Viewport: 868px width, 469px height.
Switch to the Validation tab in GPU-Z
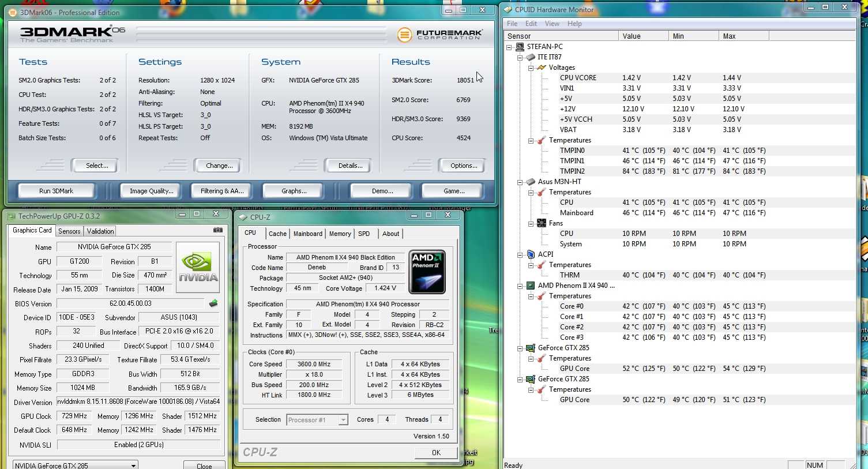(100, 231)
